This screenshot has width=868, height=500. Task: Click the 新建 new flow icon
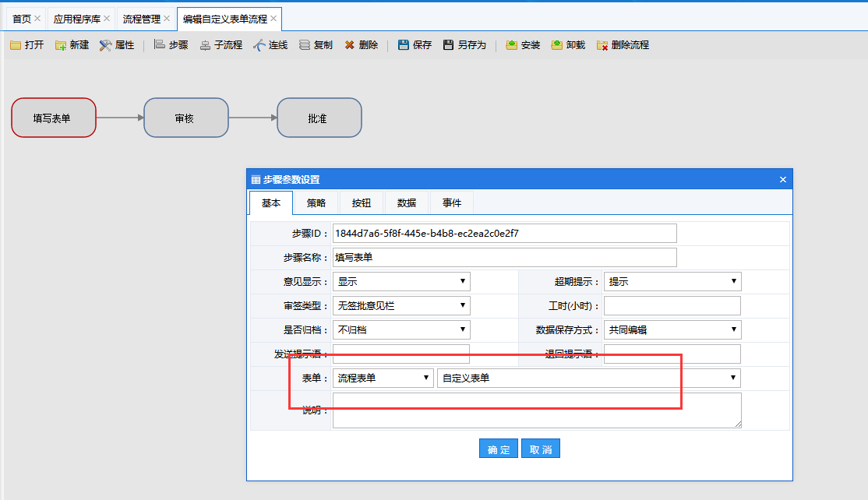pos(60,45)
